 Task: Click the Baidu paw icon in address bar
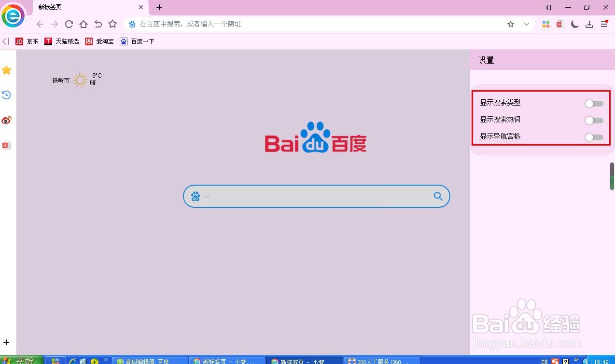(132, 24)
